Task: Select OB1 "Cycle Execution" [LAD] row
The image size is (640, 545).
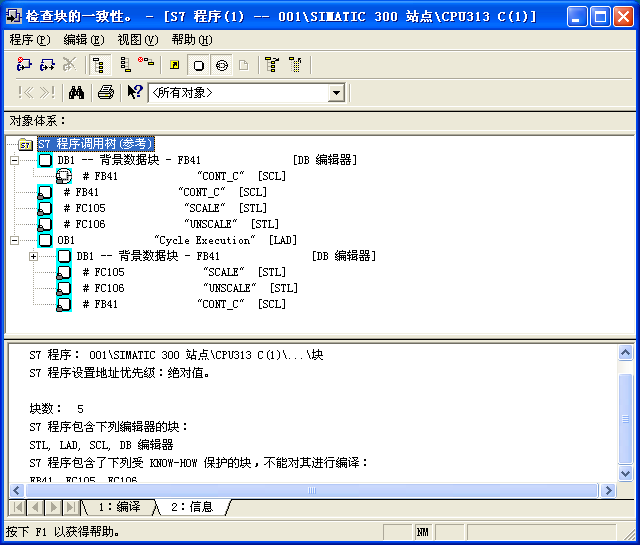Action: click(x=177, y=240)
